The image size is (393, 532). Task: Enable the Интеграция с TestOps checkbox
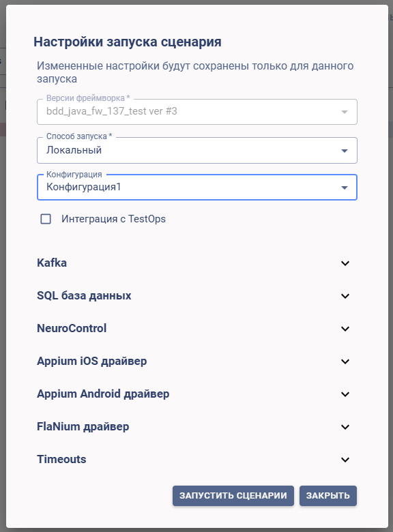tap(46, 219)
